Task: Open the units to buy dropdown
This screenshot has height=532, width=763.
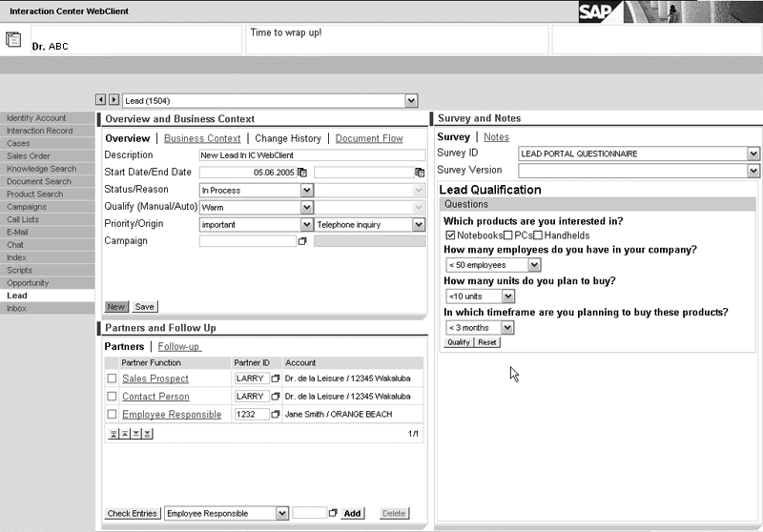Action: 508,297
